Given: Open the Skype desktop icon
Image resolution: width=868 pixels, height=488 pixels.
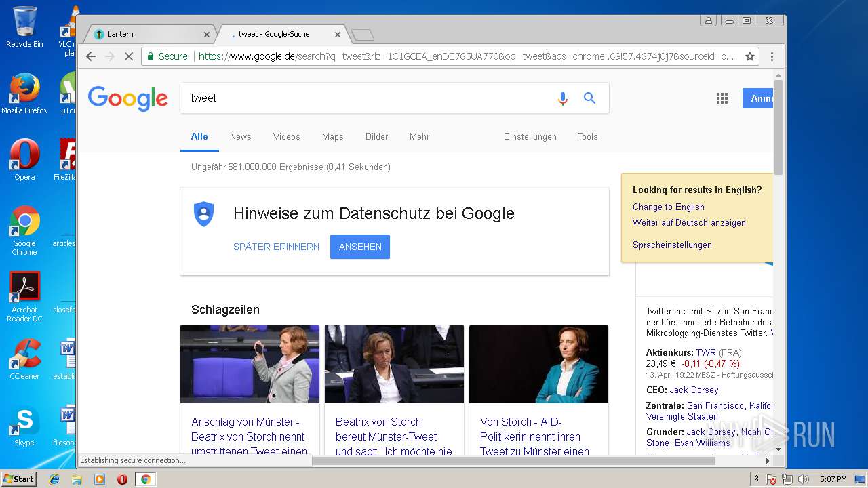Looking at the screenshot, I should pyautogui.click(x=24, y=426).
